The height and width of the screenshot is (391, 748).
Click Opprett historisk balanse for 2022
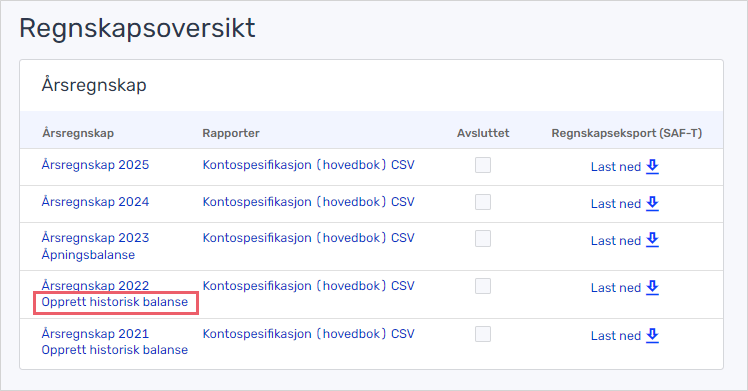(x=115, y=302)
